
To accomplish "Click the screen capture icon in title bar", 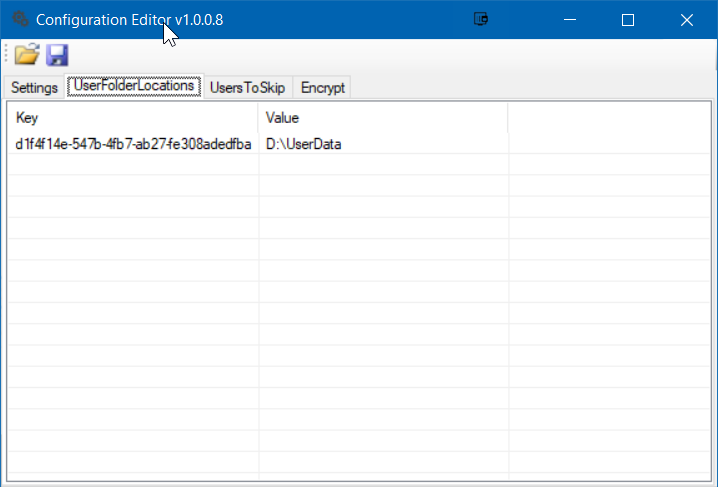I will point(481,19).
